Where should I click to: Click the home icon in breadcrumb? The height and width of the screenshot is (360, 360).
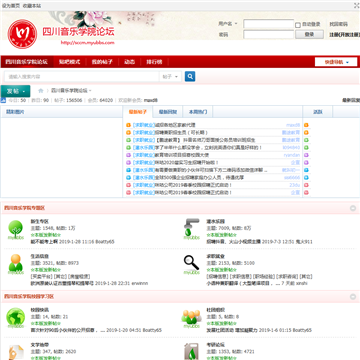[x=41, y=90]
